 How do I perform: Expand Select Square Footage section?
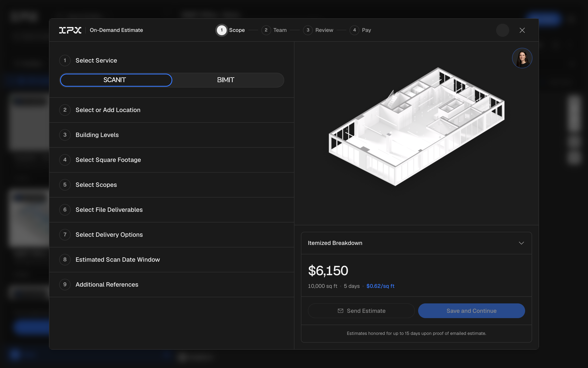point(171,160)
